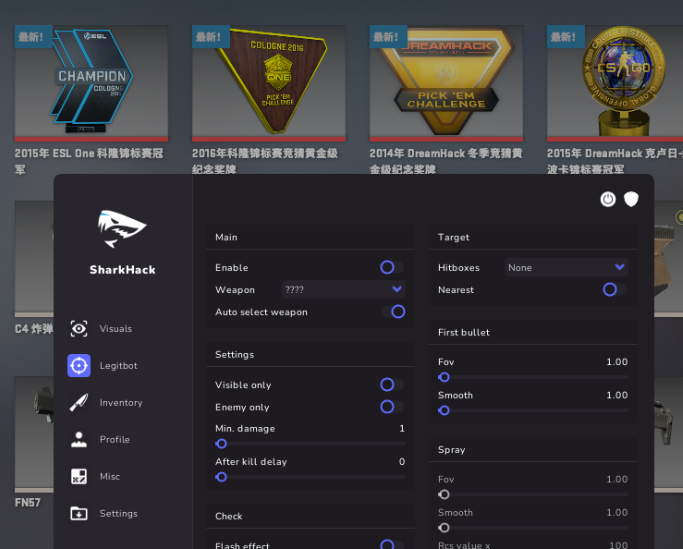The image size is (683, 549).
Task: Adjust the First bullet Fov slider
Action: click(x=533, y=377)
